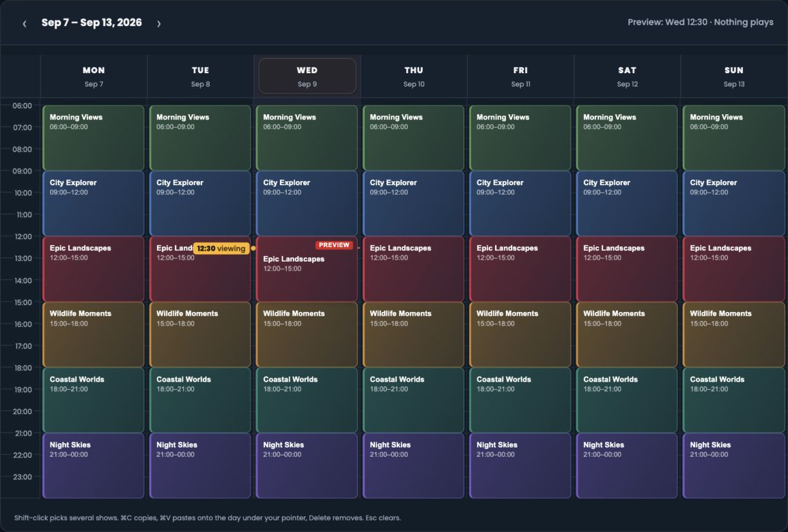Select Friday's Coastal Worlds show

pyautogui.click(x=520, y=400)
